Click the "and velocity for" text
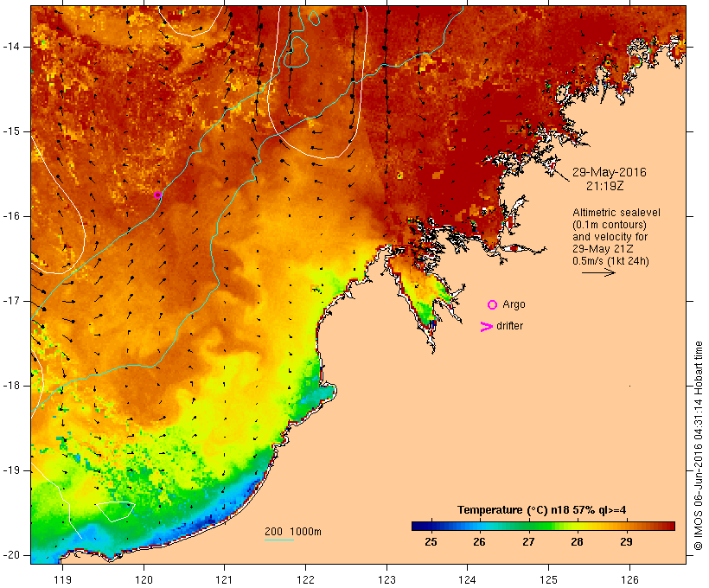This screenshot has height=588, width=709. pyautogui.click(x=610, y=237)
